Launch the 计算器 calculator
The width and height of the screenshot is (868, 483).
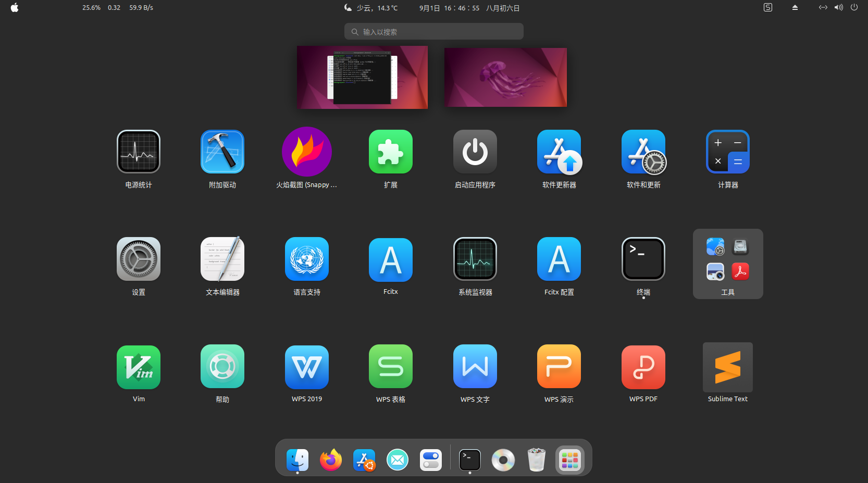point(728,152)
